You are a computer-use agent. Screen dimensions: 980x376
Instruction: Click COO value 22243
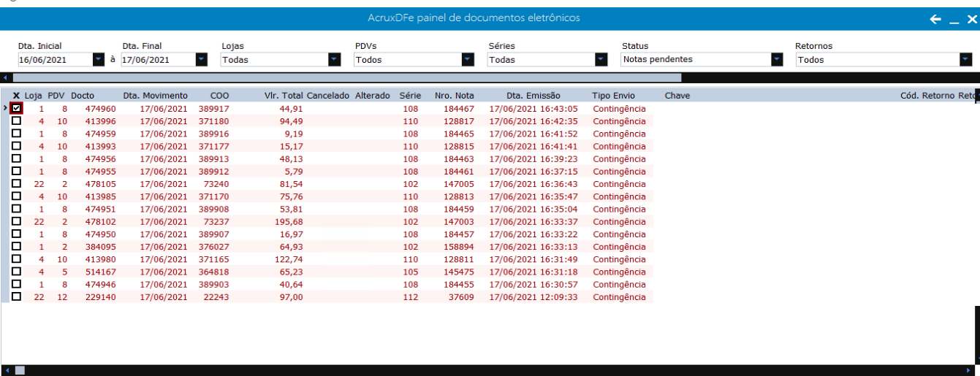216,297
